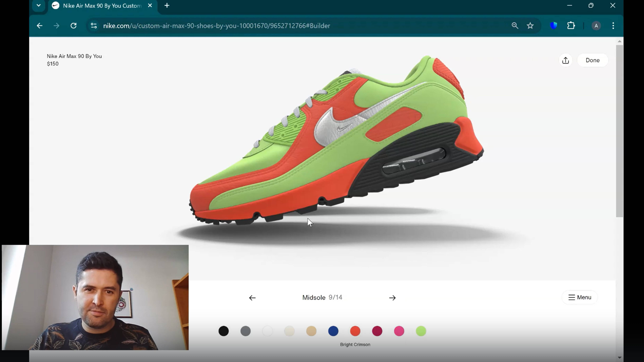Advance to the next customization step arrow
Image resolution: width=644 pixels, height=362 pixels.
pyautogui.click(x=392, y=298)
